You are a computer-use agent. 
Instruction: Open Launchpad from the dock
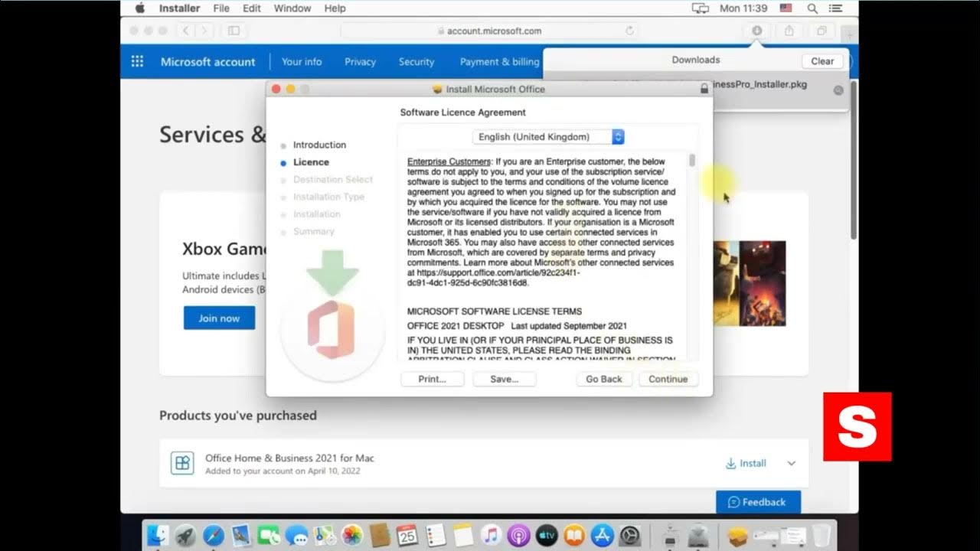tap(186, 535)
